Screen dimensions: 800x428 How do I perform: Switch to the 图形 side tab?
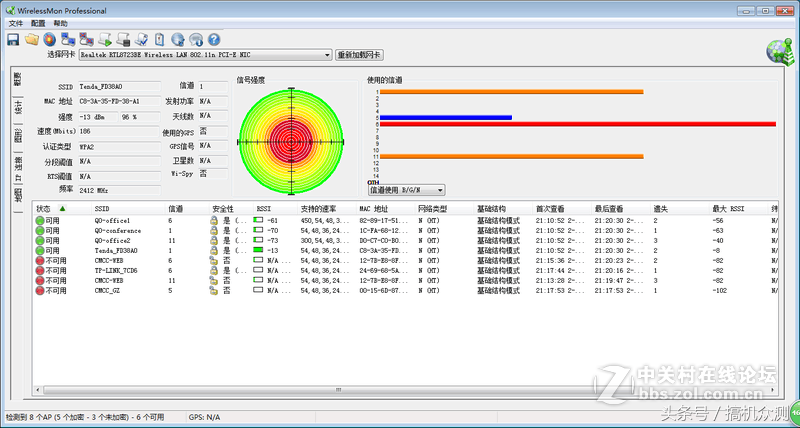click(x=18, y=136)
